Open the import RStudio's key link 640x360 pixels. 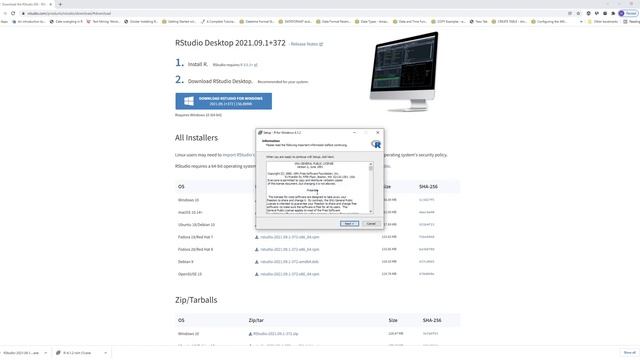coord(238,155)
